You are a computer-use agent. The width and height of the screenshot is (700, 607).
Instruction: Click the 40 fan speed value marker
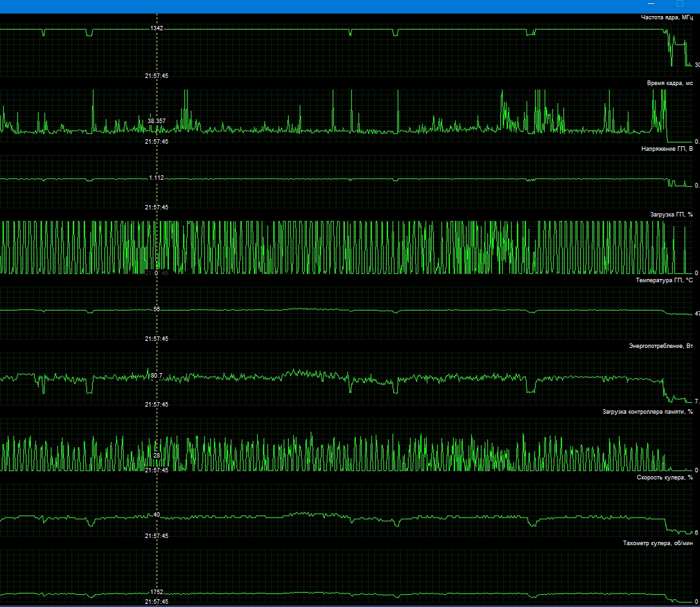pos(157,515)
